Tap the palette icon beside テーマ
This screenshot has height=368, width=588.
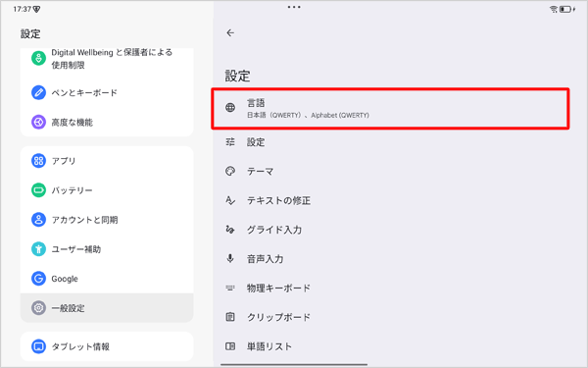point(230,171)
